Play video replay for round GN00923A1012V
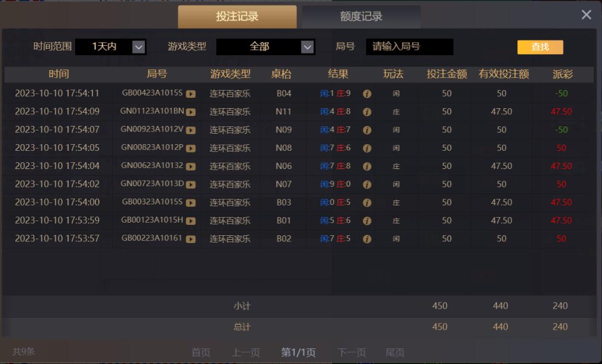Image resolution: width=602 pixels, height=364 pixels. pos(191,130)
